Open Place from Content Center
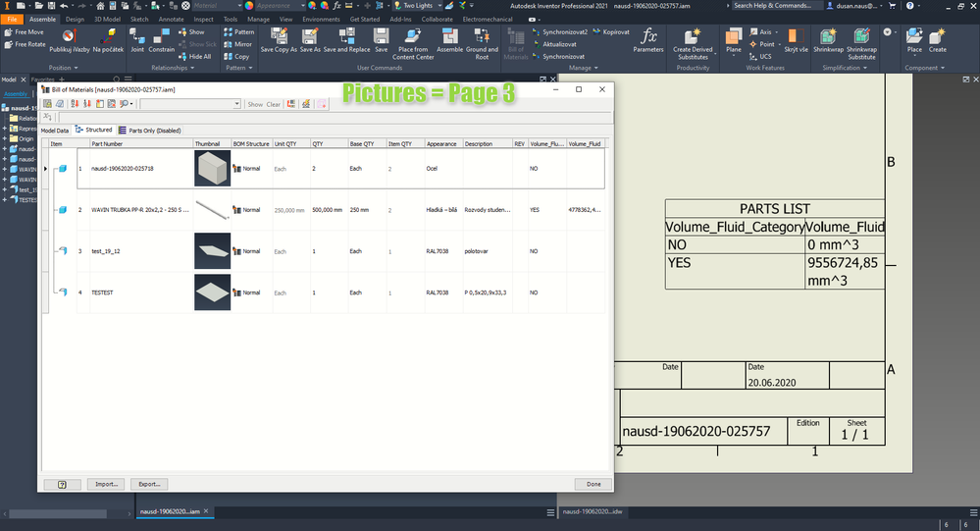The width and height of the screenshot is (980, 531). 413,44
